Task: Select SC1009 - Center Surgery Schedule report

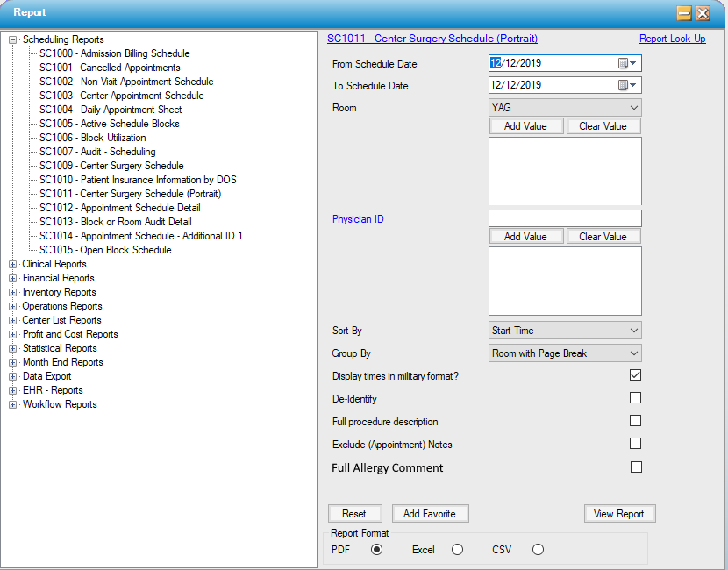Action: 111,166
